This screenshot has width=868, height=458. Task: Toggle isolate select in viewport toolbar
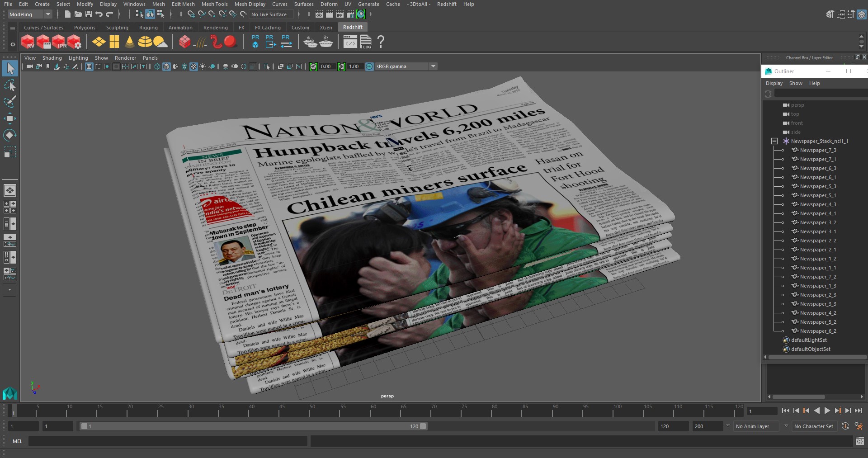(267, 66)
